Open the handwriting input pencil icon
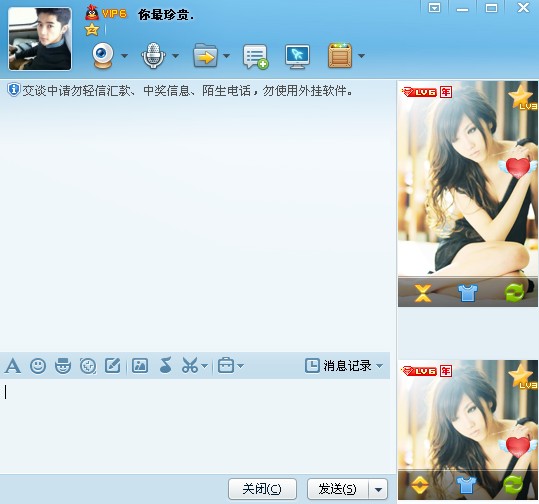This screenshot has width=539, height=504. click(113, 366)
